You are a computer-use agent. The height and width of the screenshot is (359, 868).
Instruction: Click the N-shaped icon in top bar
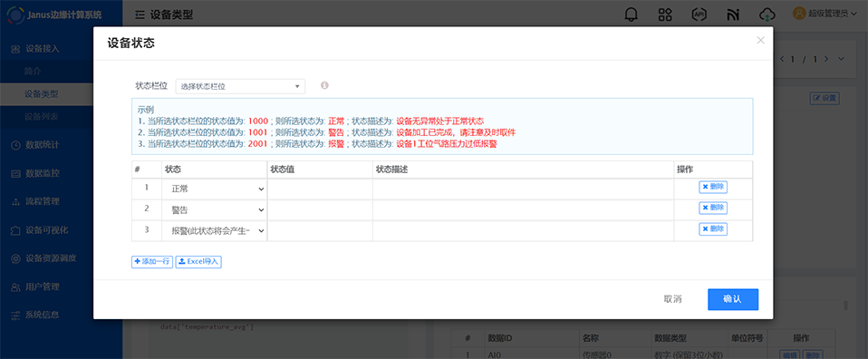733,15
